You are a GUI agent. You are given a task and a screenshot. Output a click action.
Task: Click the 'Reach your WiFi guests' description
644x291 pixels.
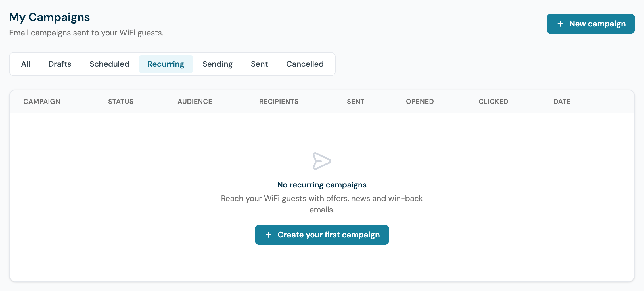322,204
